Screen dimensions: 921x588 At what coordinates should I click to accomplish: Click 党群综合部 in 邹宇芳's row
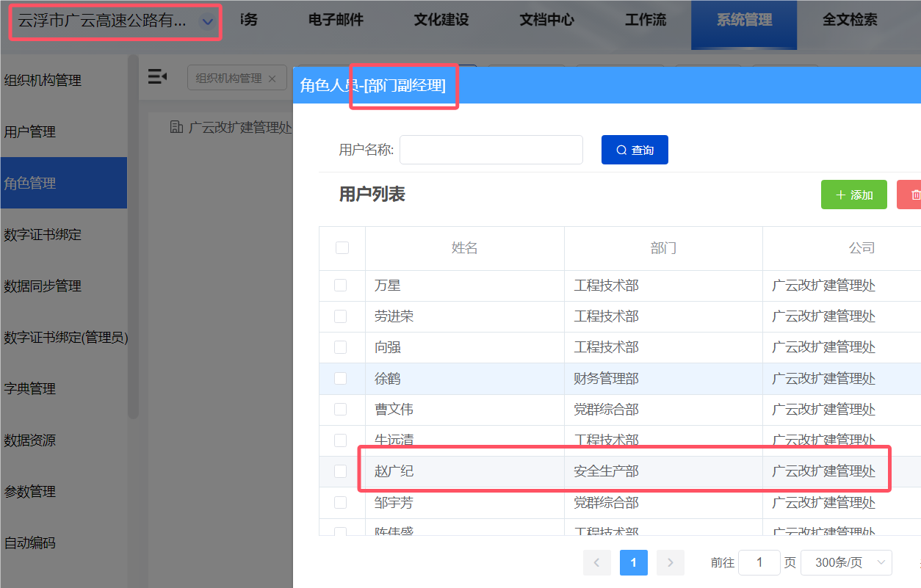pyautogui.click(x=606, y=503)
